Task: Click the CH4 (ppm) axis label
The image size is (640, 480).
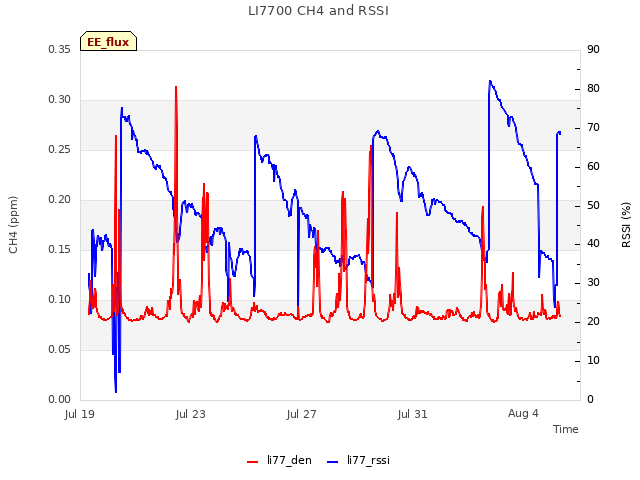Action: [13, 225]
